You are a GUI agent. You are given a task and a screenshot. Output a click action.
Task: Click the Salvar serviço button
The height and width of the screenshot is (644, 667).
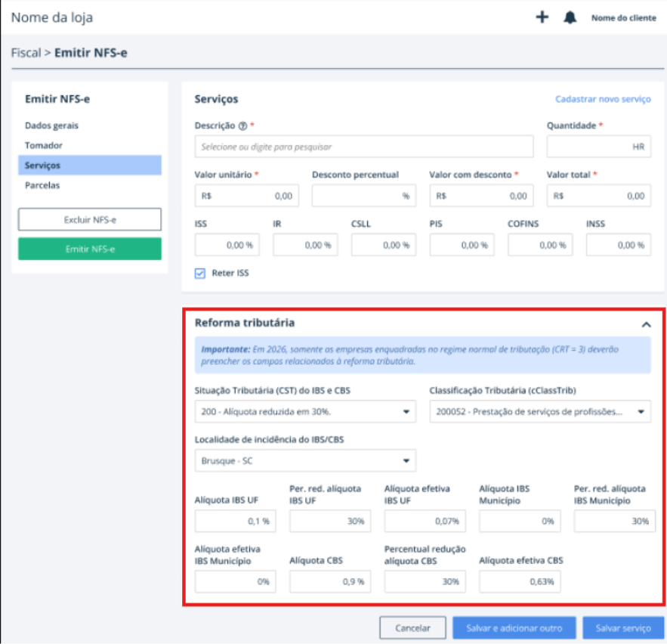coord(623,628)
